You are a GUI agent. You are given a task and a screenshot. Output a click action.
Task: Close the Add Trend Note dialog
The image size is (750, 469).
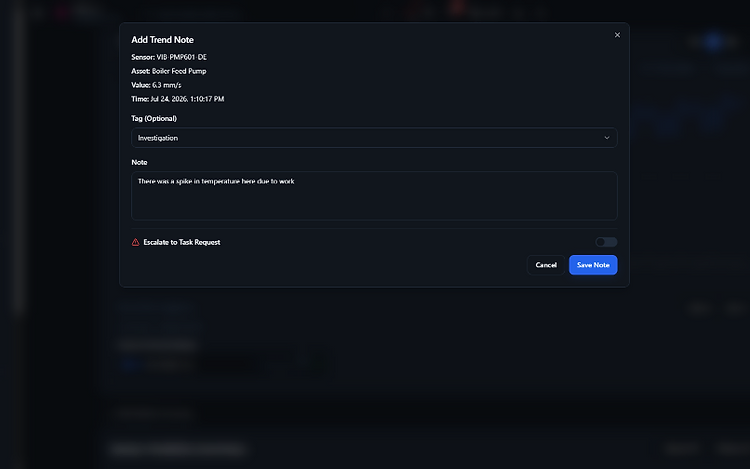617,35
